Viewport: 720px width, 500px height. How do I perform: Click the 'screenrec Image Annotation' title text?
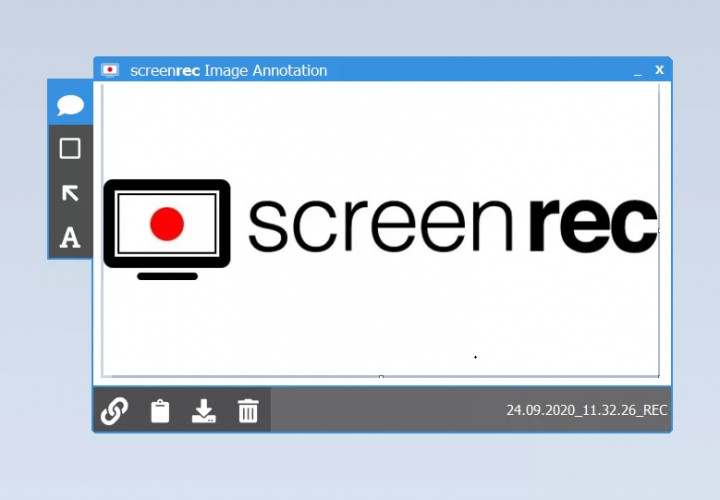(229, 71)
